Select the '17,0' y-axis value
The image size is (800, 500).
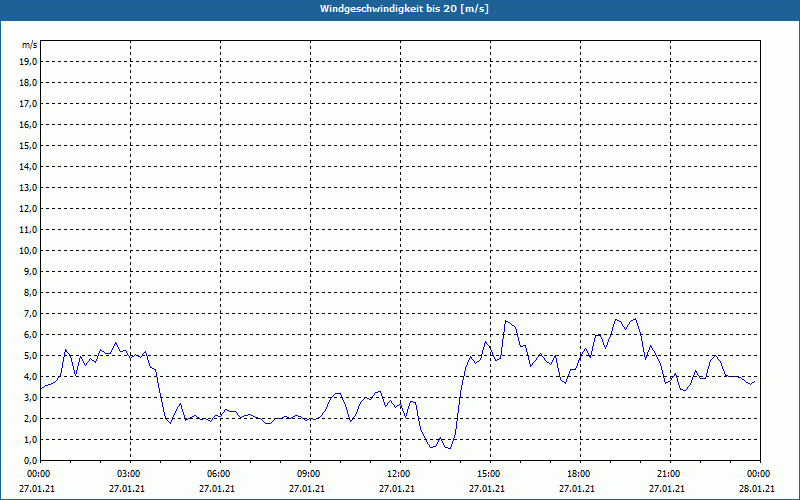coord(28,104)
